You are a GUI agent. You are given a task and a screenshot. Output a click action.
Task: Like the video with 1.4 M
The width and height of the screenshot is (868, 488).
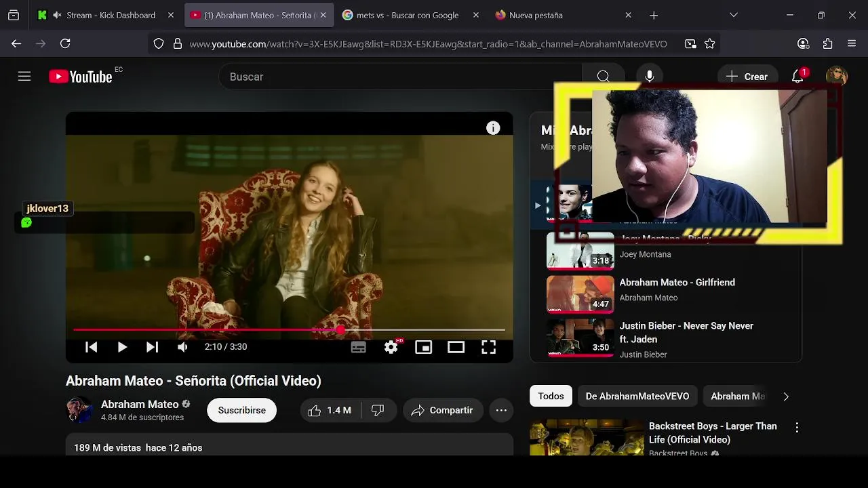coord(330,410)
